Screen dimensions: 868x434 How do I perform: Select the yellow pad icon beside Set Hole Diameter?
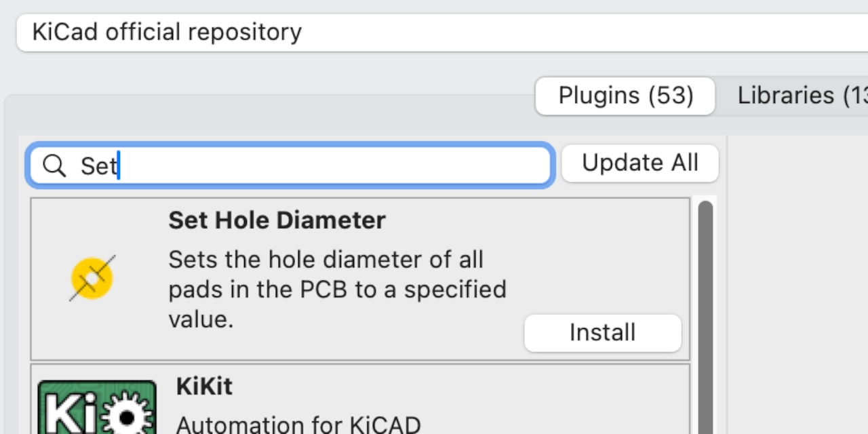pyautogui.click(x=92, y=278)
